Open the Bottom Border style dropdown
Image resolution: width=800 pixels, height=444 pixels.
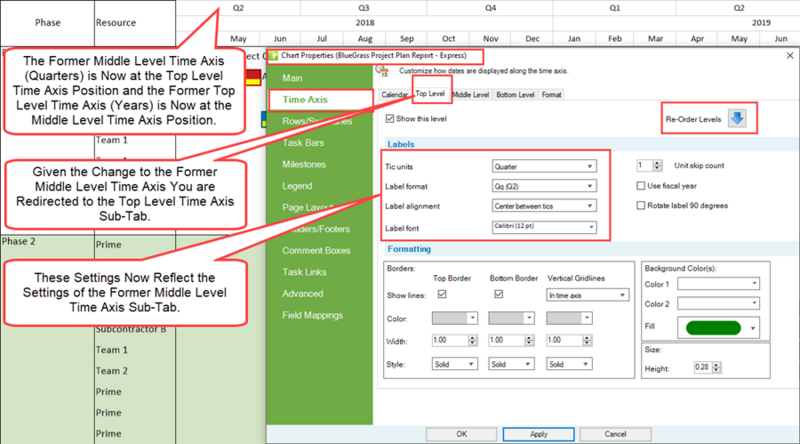pos(511,364)
